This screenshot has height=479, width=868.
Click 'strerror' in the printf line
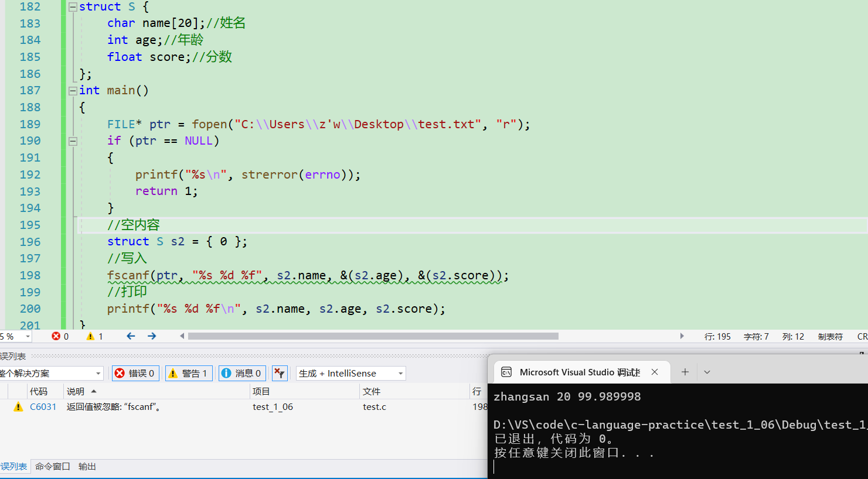pos(270,175)
